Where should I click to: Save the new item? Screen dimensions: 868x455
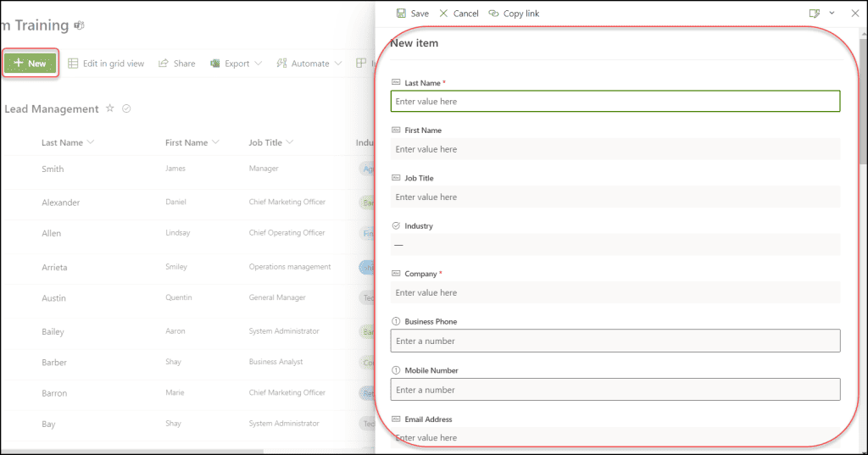click(413, 14)
